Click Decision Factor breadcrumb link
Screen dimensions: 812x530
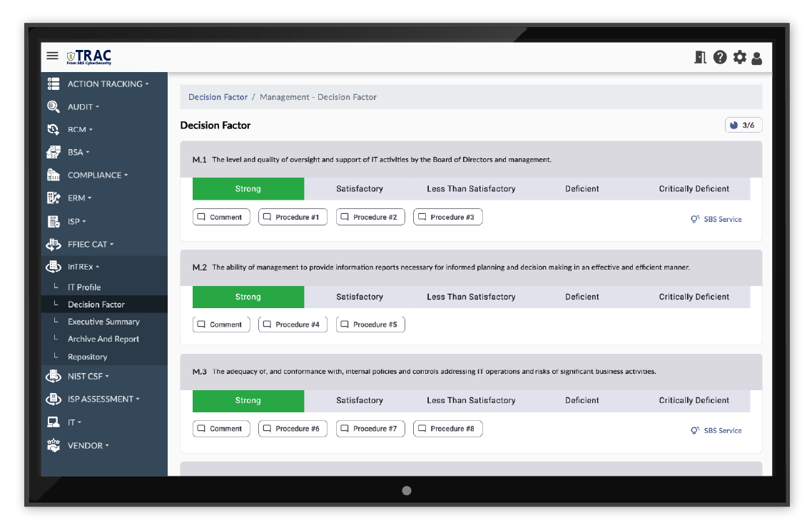click(218, 97)
